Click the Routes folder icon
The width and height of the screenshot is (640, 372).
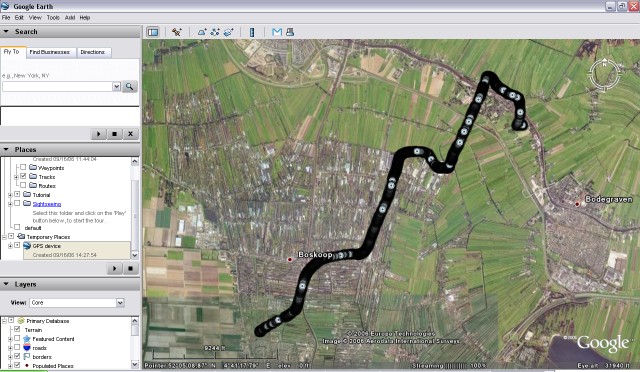(33, 185)
